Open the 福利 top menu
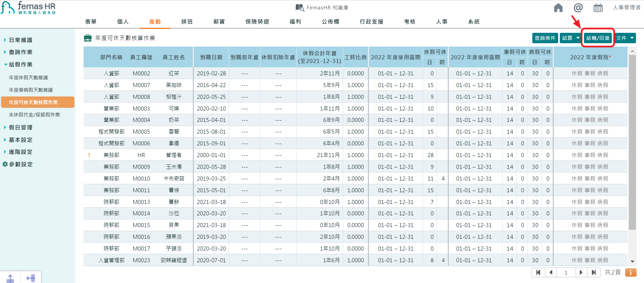The width and height of the screenshot is (644, 283). coord(295,21)
